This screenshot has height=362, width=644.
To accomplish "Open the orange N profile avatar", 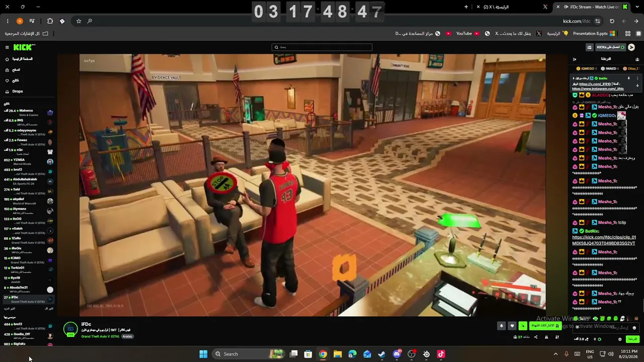I will [x=20, y=21].
